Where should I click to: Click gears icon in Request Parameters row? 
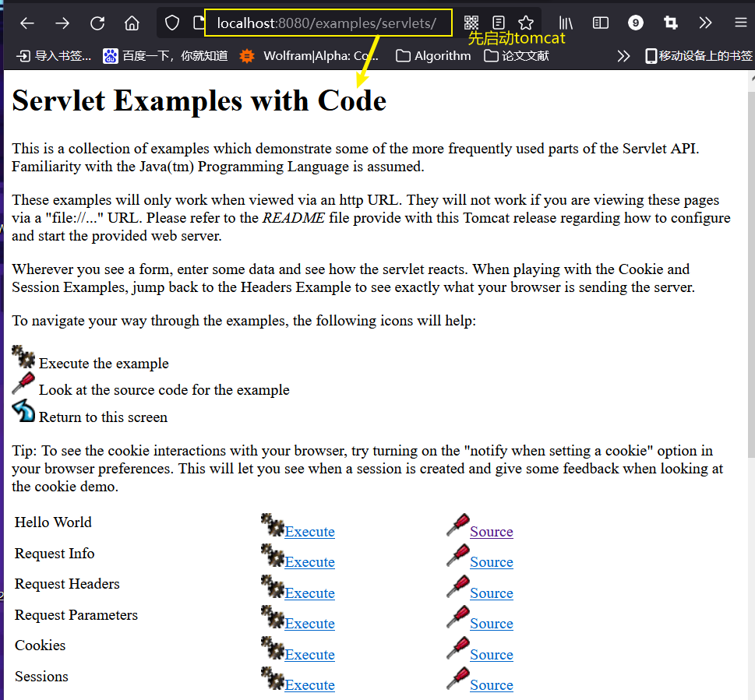pyautogui.click(x=273, y=617)
